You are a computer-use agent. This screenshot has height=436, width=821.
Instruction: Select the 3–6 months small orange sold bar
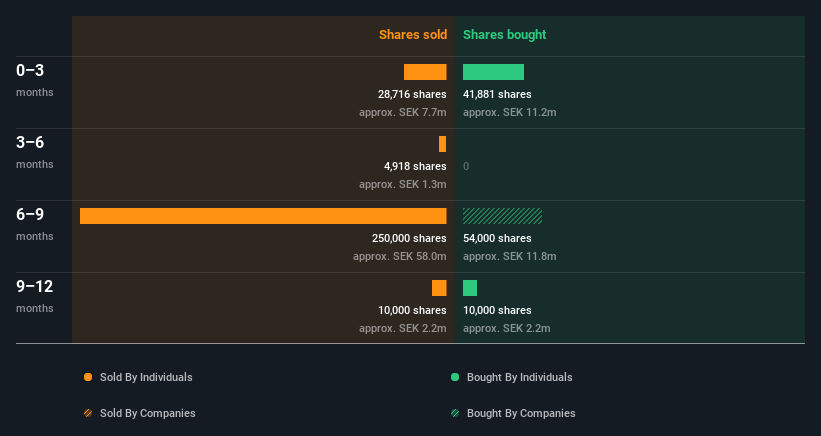(x=442, y=144)
